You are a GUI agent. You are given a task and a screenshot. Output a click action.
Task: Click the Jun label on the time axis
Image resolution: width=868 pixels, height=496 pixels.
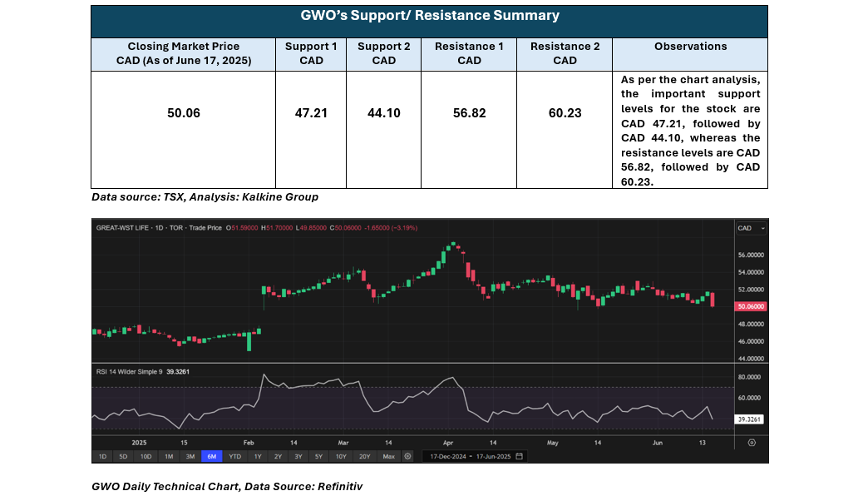click(x=658, y=443)
